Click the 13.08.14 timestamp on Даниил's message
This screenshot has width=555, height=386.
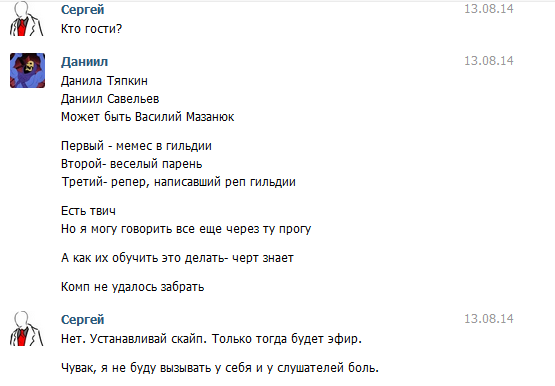tap(488, 61)
